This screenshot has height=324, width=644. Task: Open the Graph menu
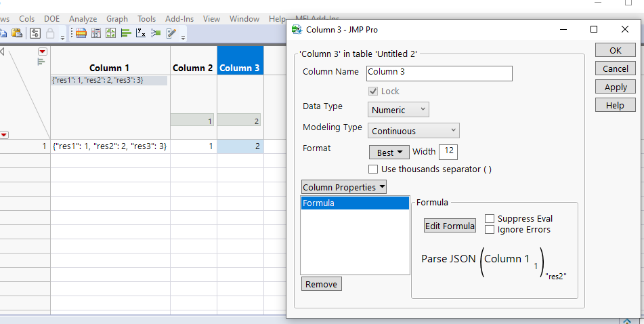coord(116,19)
